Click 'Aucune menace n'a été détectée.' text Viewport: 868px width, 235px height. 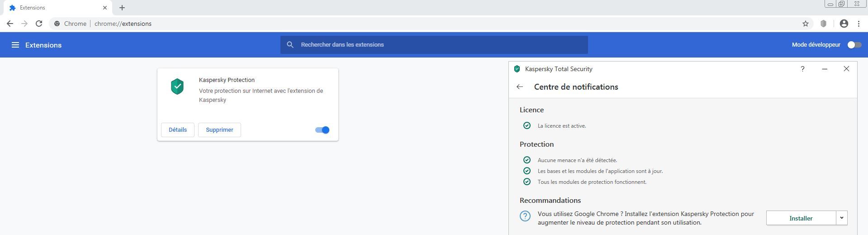[577, 160]
